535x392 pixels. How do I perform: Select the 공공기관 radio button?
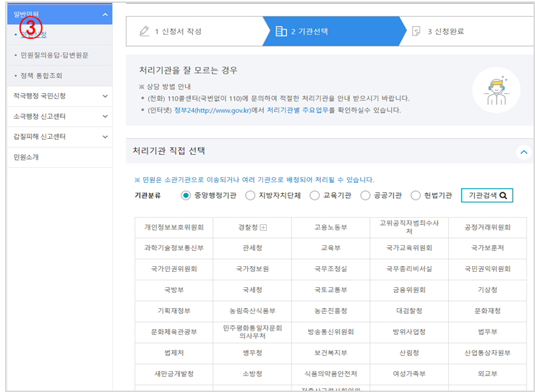pos(365,196)
